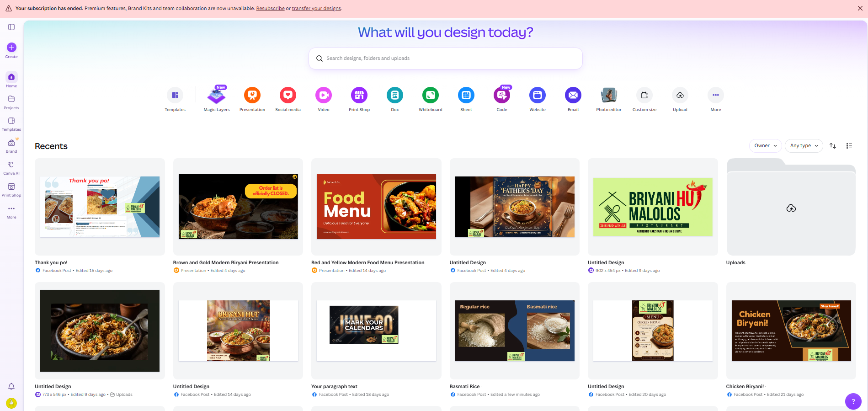Start a Social media design
This screenshot has height=411, width=868.
288,95
